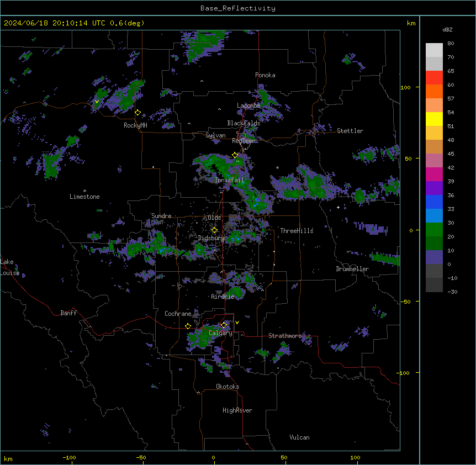The image size is (476, 465).
Task: Click the Sylvan label on map
Action: (215, 135)
